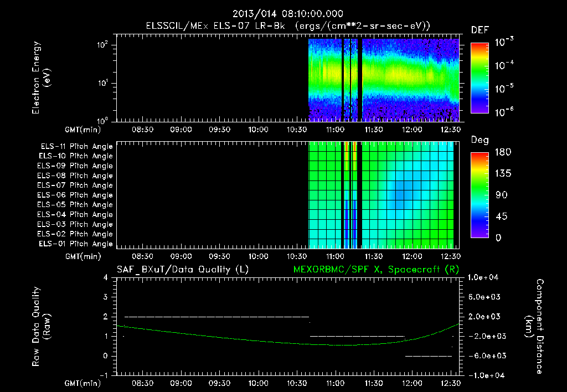Select the ELS-02 Pitch Angle row label
The height and width of the screenshot is (392, 567).
coord(75,234)
